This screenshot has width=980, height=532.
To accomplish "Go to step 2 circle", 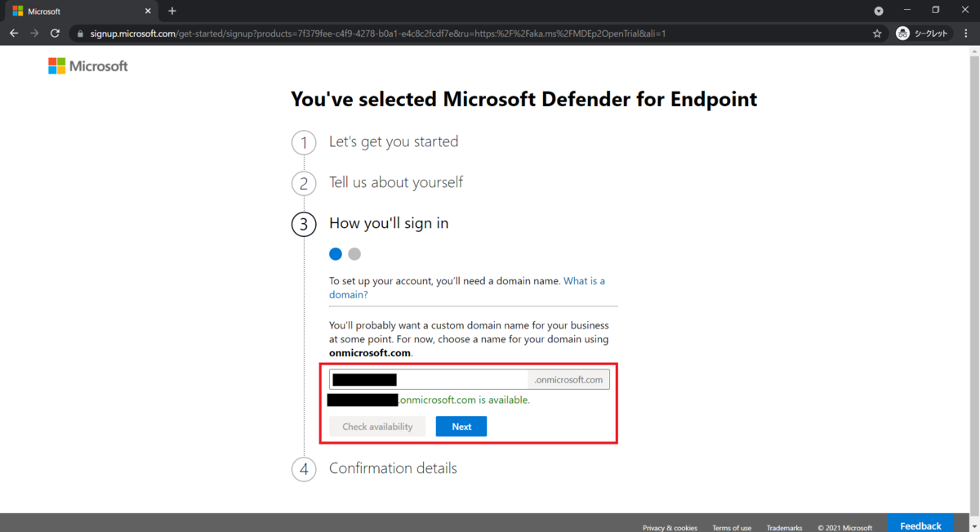I will coord(304,184).
